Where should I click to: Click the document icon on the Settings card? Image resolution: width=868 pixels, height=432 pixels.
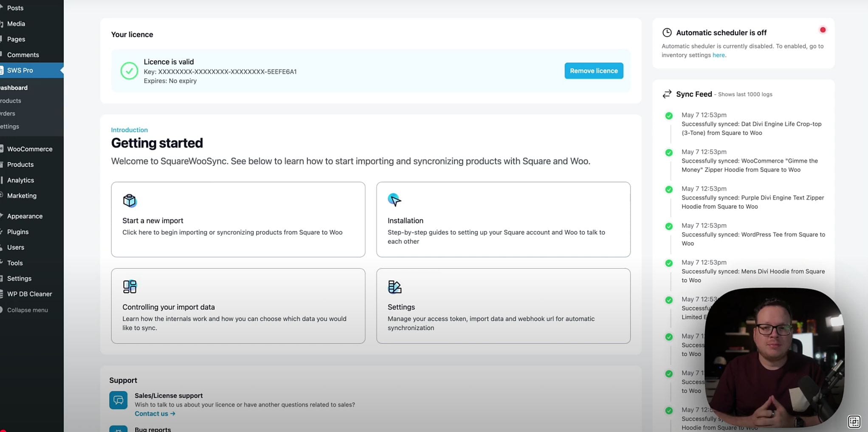pyautogui.click(x=395, y=287)
